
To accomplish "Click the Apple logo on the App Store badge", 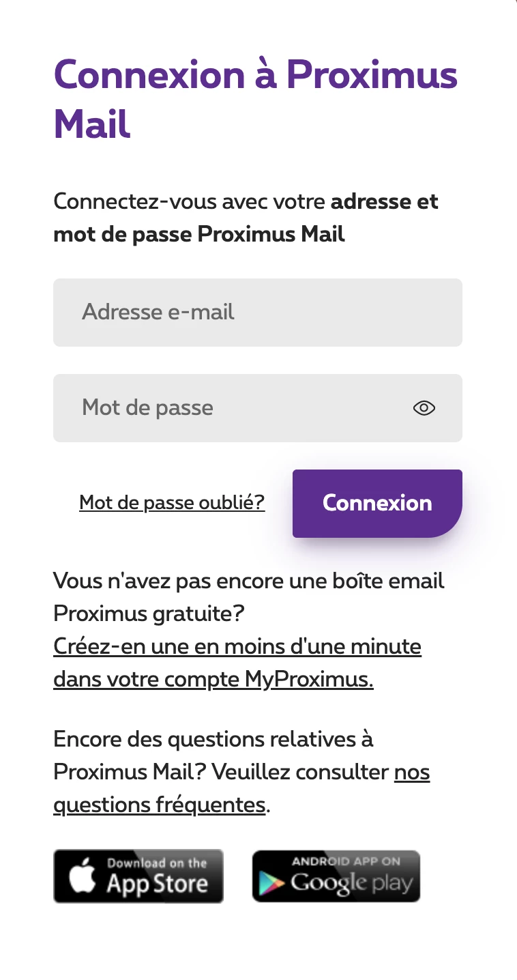I will 83,877.
